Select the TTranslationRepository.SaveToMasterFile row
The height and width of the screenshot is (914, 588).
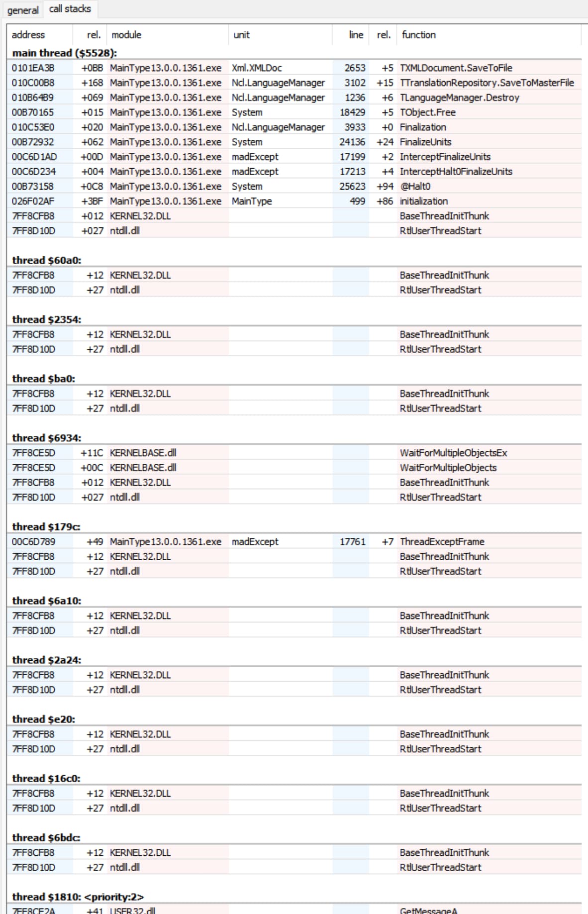click(x=294, y=83)
